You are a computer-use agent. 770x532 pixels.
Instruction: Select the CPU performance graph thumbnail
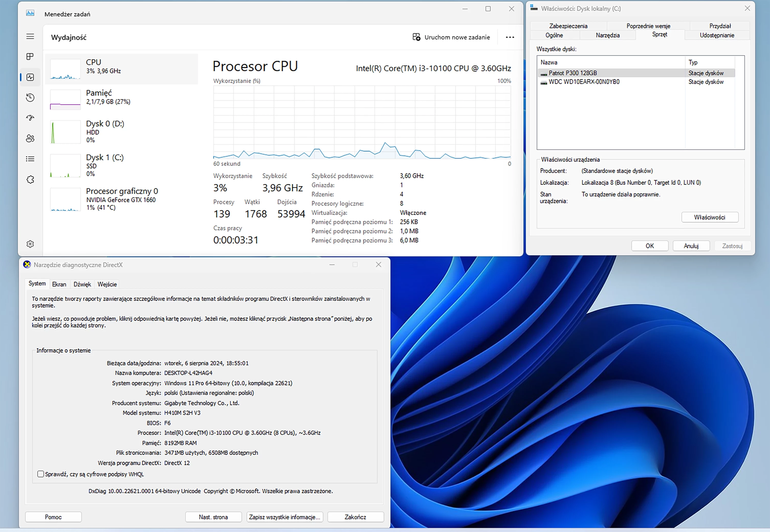pyautogui.click(x=65, y=69)
